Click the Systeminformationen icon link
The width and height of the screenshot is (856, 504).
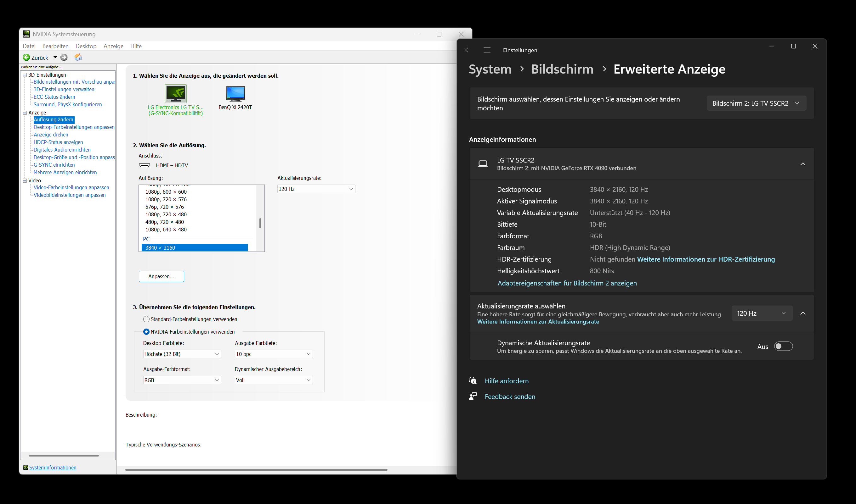pos(26,467)
